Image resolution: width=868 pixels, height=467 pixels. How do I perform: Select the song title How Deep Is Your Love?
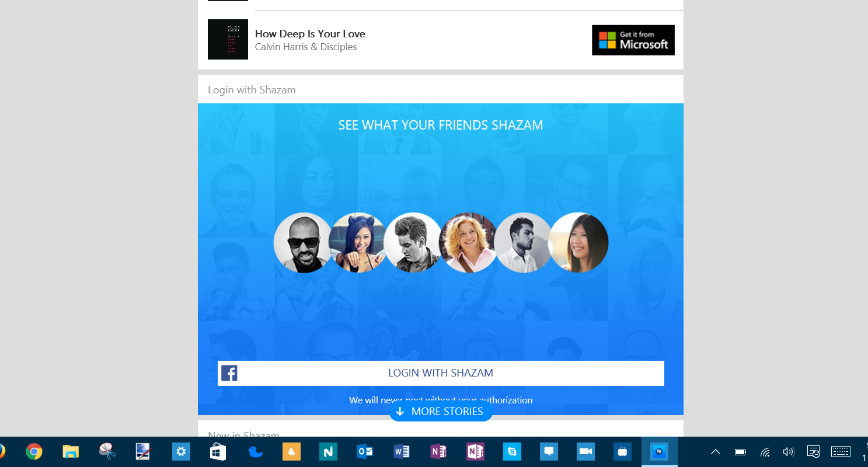click(x=310, y=34)
